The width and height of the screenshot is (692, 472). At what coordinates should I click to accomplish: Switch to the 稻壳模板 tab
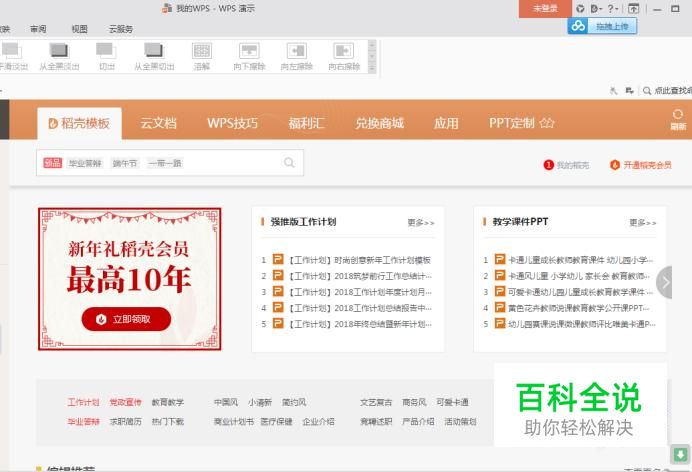tap(79, 124)
